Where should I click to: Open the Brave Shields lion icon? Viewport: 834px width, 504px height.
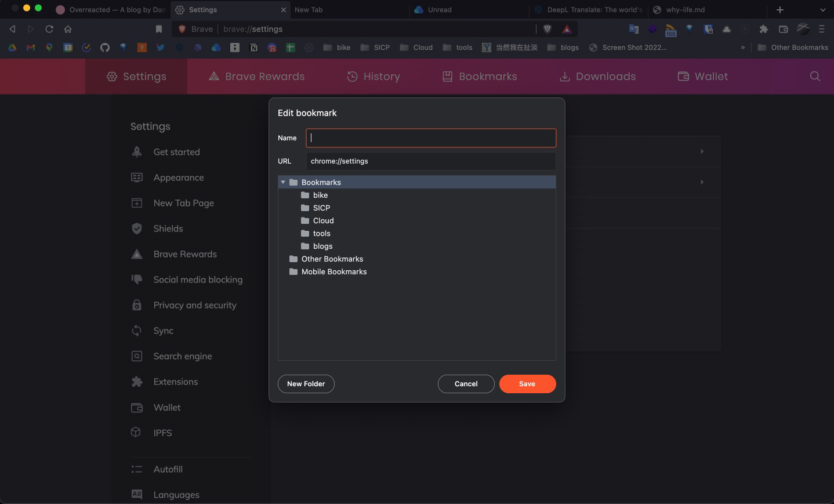click(547, 29)
